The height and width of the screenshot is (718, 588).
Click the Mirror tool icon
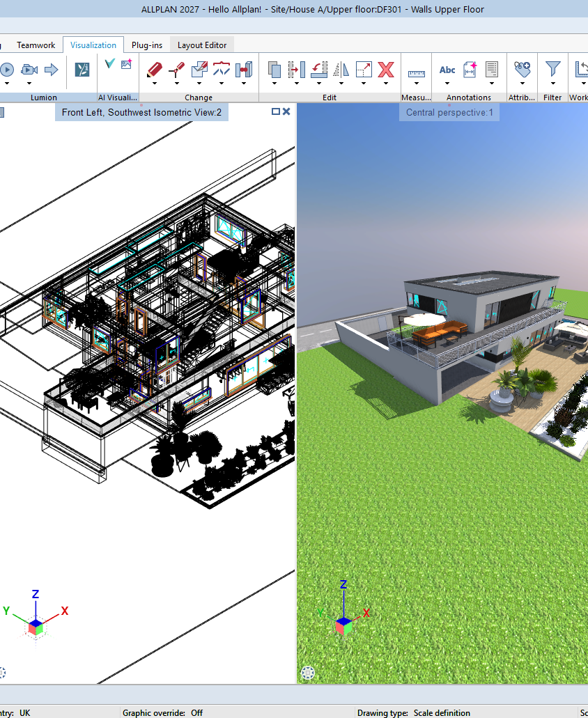[x=341, y=70]
